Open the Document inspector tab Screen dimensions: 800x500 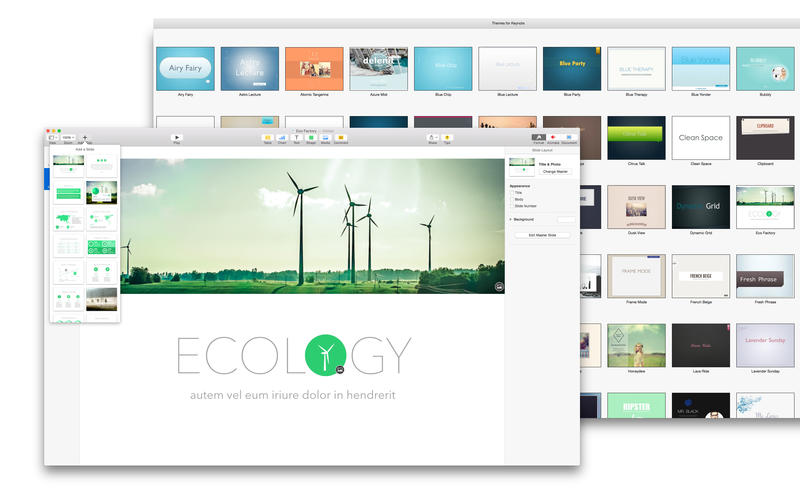pos(569,137)
